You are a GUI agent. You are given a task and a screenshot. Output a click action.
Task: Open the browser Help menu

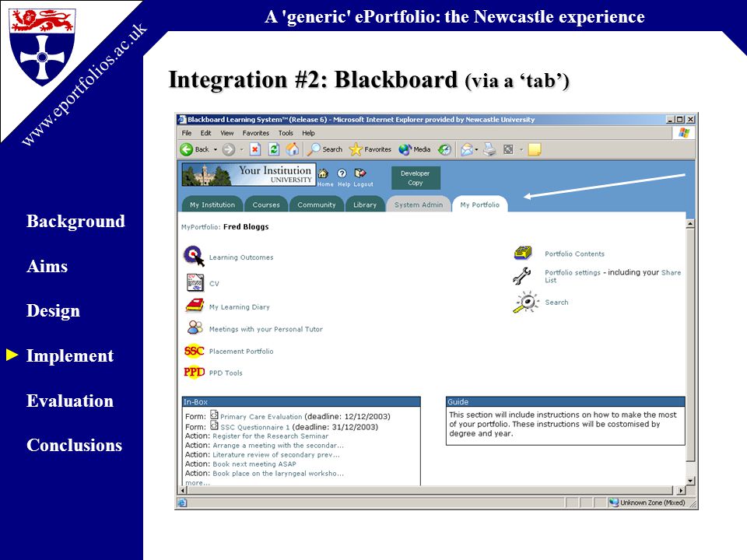[308, 133]
